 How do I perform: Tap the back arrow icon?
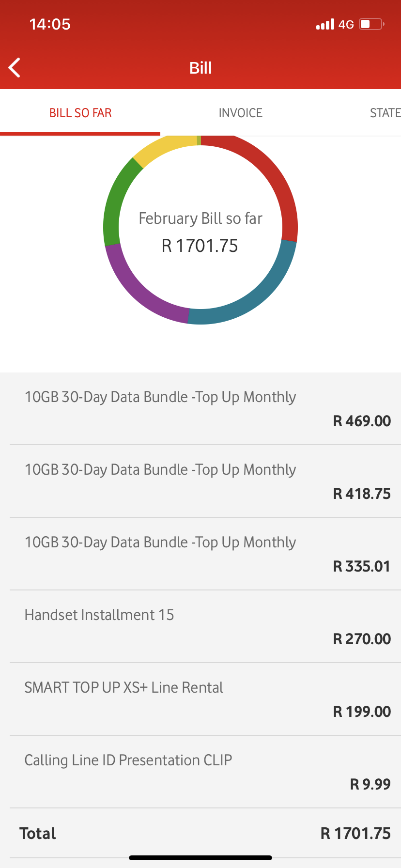[x=15, y=68]
